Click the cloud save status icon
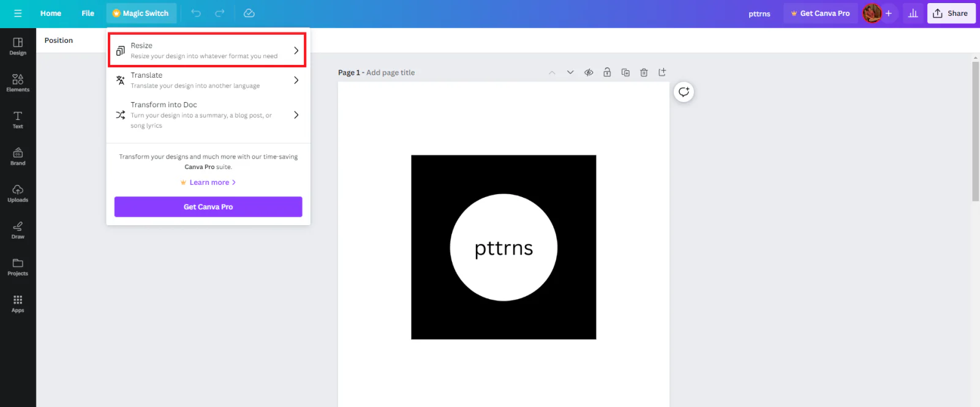The width and height of the screenshot is (980, 407). (x=249, y=13)
